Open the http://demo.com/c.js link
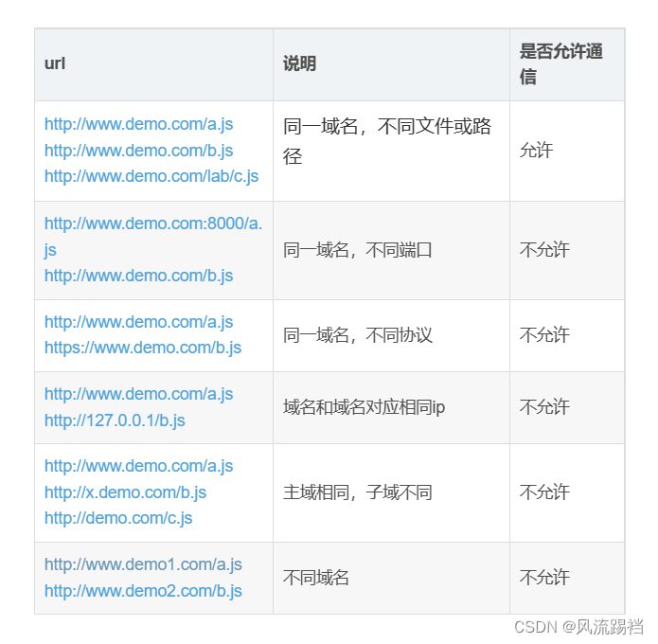658x644 pixels. [x=118, y=518]
